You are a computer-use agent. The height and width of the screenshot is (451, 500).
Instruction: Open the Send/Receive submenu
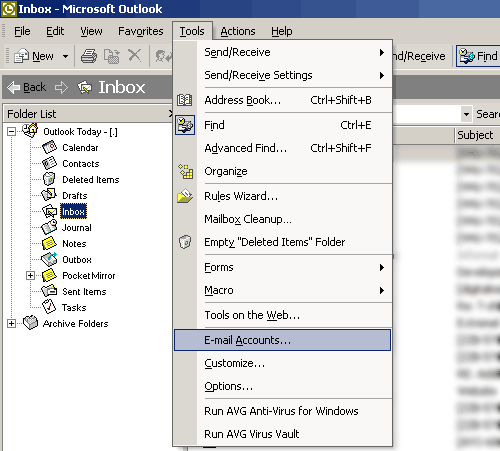282,52
